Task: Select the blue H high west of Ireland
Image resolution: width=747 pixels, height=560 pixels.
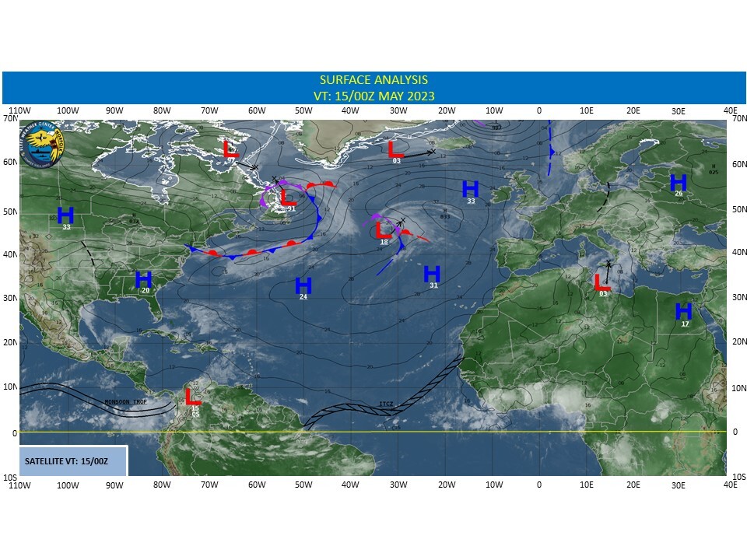Action: 470,189
